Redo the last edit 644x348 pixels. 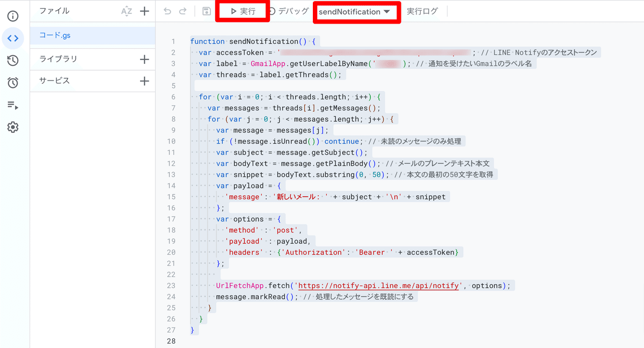point(183,11)
